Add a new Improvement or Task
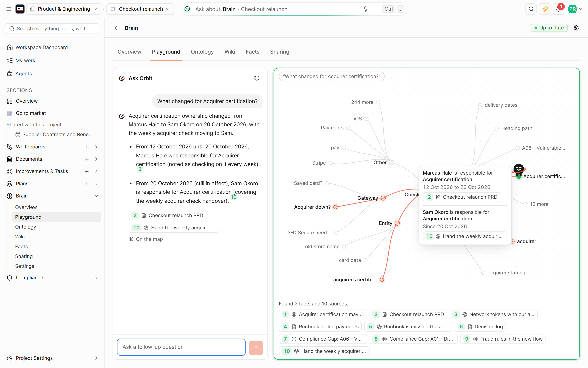 (87, 171)
